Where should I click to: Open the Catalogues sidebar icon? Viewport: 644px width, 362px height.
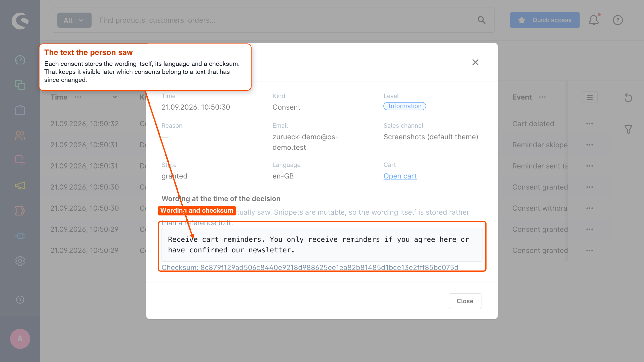20,85
